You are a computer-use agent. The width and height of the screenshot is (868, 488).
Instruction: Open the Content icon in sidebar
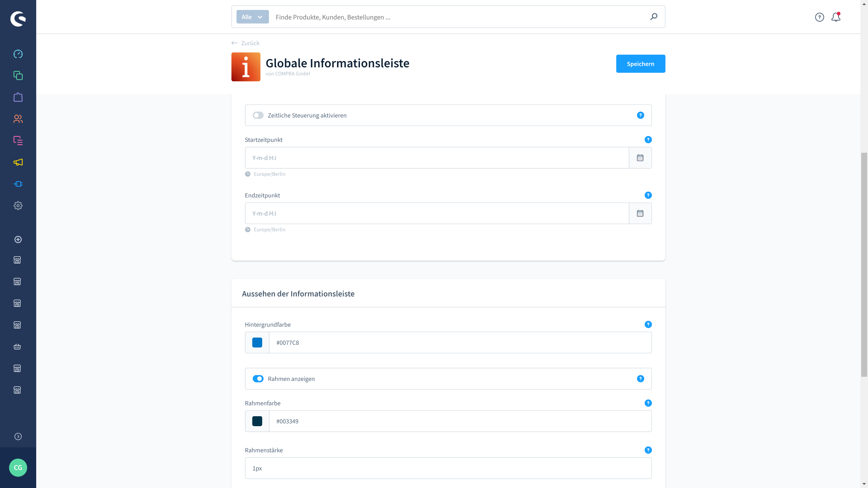point(18,141)
